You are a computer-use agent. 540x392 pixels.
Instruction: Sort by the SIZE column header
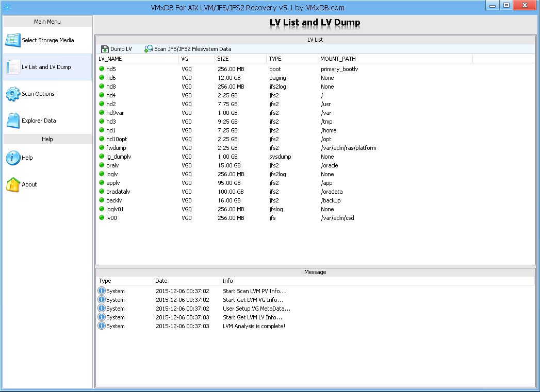click(x=240, y=59)
